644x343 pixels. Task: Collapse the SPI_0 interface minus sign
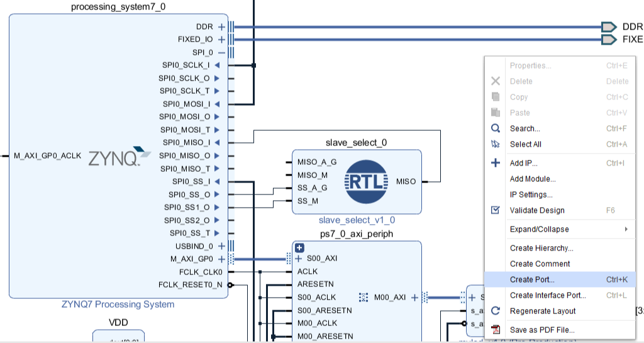[222, 53]
